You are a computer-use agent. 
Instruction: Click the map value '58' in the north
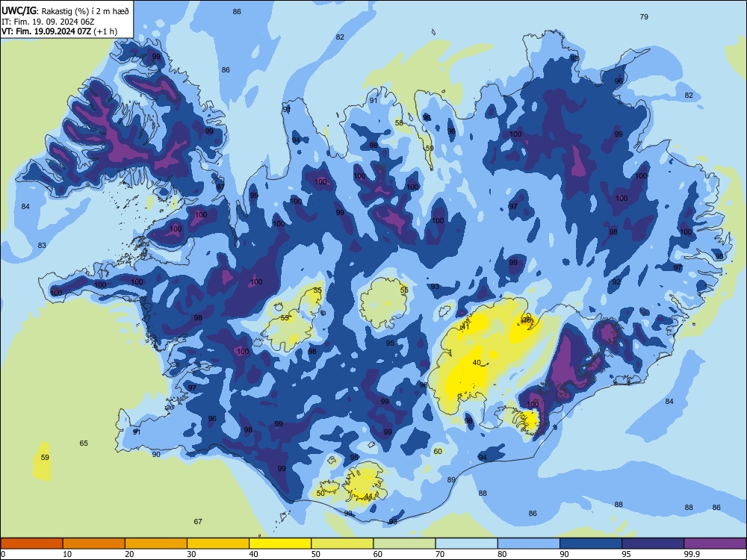point(399,123)
